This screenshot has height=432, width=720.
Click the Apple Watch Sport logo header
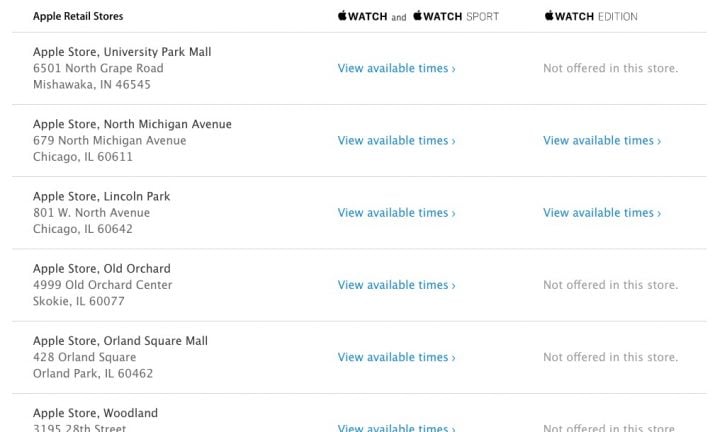coord(456,17)
